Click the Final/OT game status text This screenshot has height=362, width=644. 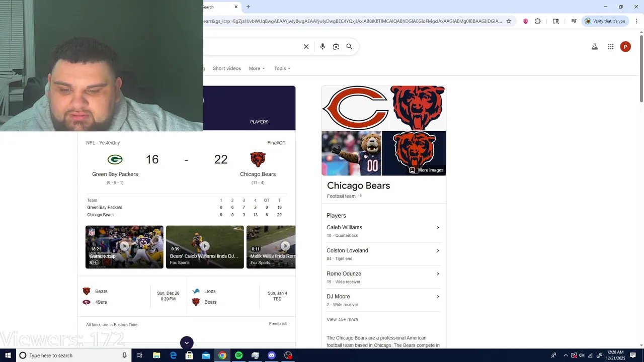coord(276,143)
